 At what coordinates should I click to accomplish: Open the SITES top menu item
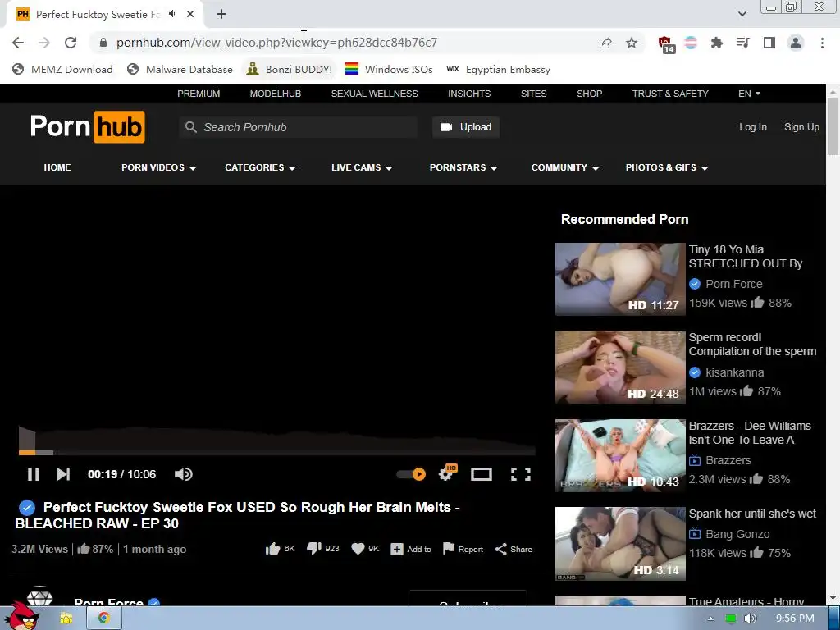click(x=533, y=94)
